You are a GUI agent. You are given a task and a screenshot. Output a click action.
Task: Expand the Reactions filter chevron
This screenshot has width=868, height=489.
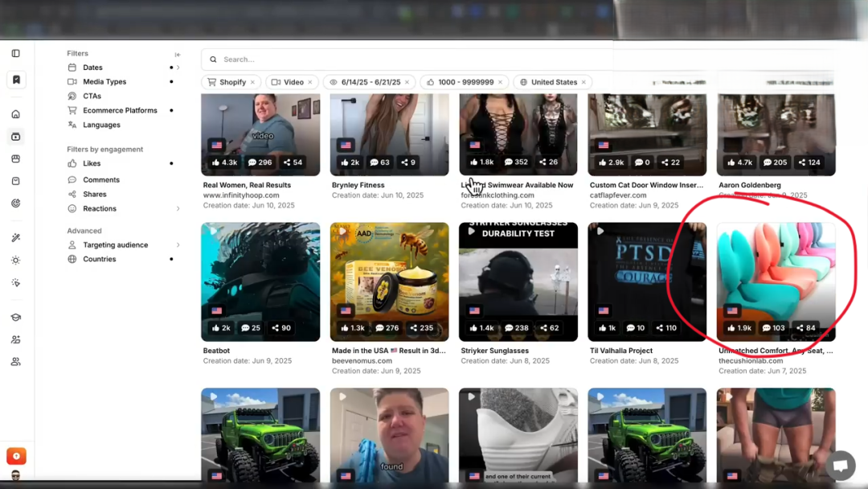point(178,209)
